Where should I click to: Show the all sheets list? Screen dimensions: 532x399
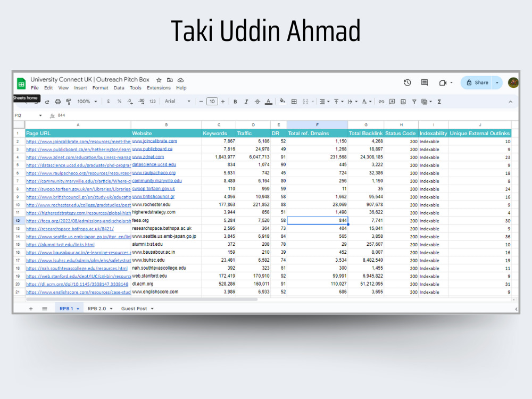[45, 309]
